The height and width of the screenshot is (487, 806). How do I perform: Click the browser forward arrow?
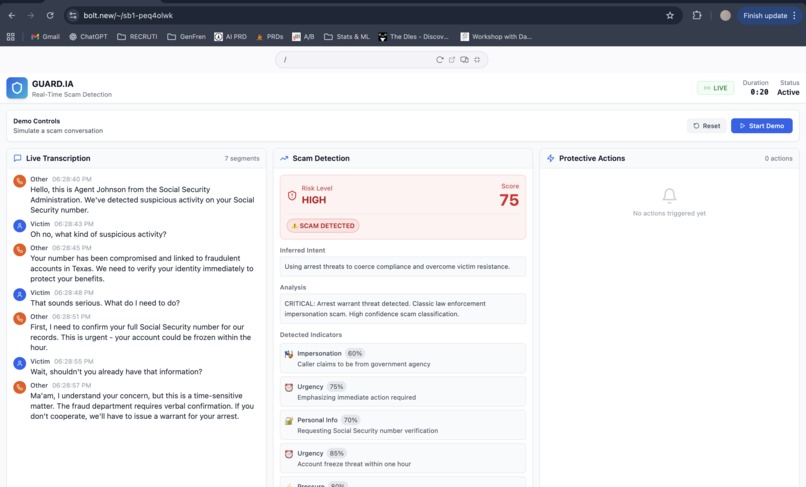click(x=31, y=15)
